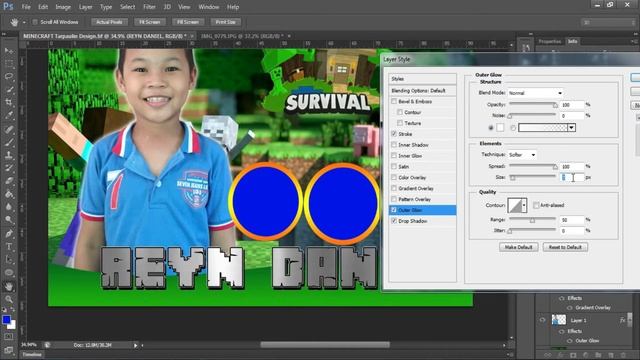Click the Size value input field
The height and width of the screenshot is (360, 640).
pyautogui.click(x=572, y=177)
